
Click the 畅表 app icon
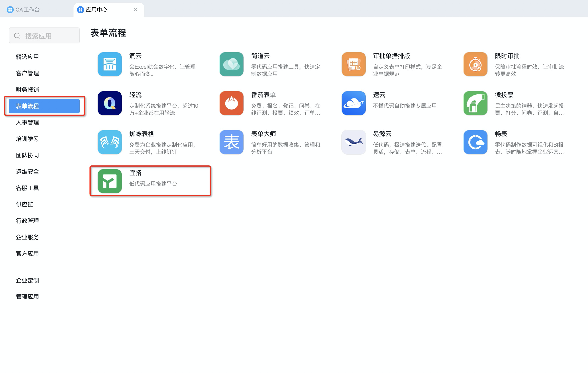point(475,142)
